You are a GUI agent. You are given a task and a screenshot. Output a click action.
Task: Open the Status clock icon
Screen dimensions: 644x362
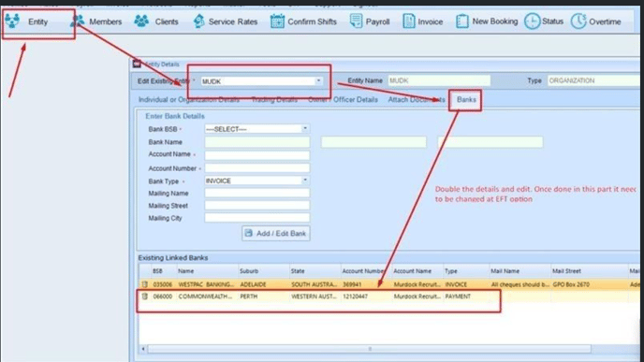point(533,22)
